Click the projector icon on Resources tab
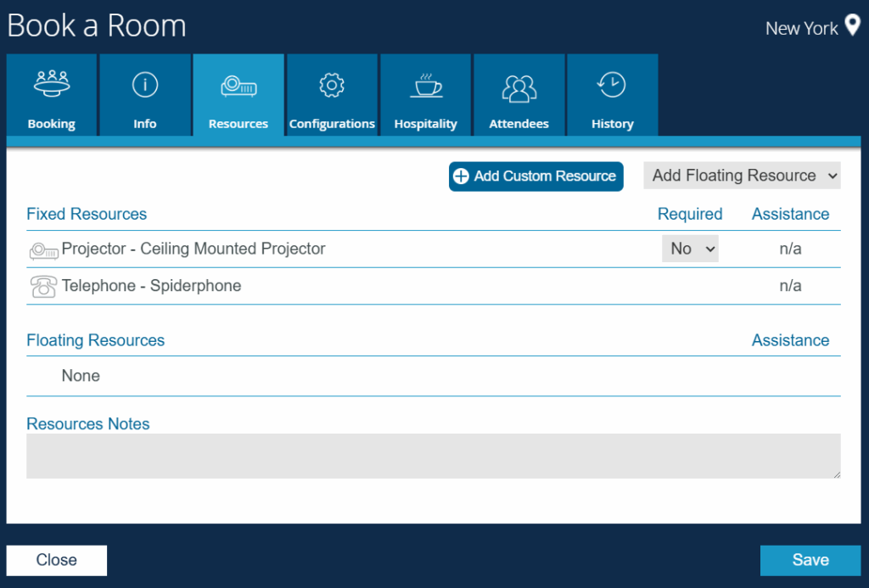This screenshot has width=869, height=588. (x=238, y=85)
